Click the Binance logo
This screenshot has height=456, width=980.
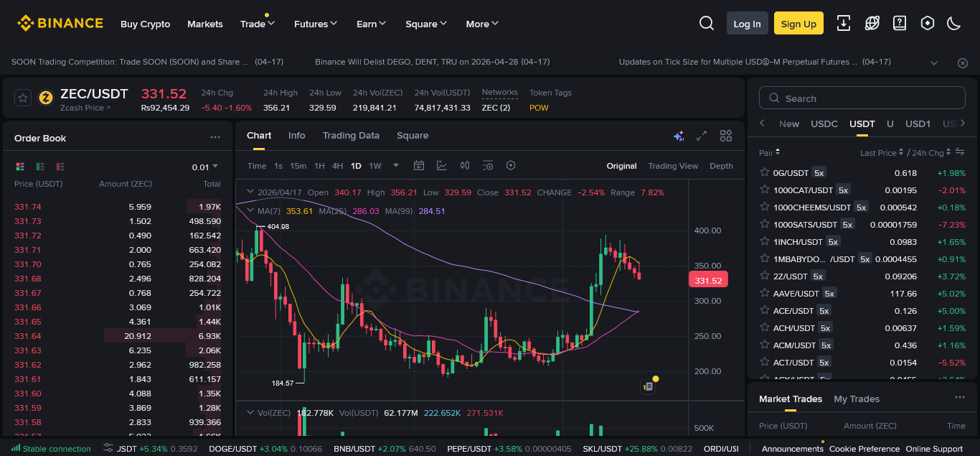point(60,24)
